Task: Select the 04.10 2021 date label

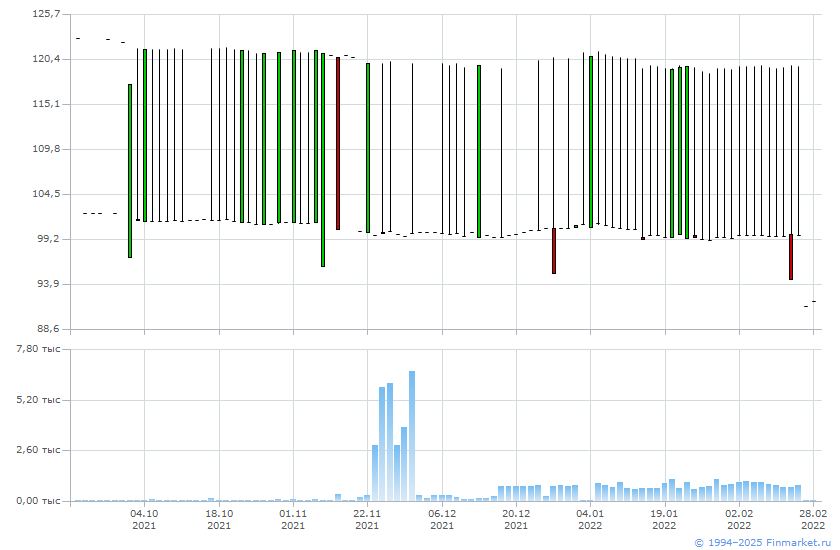Action: click(144, 519)
